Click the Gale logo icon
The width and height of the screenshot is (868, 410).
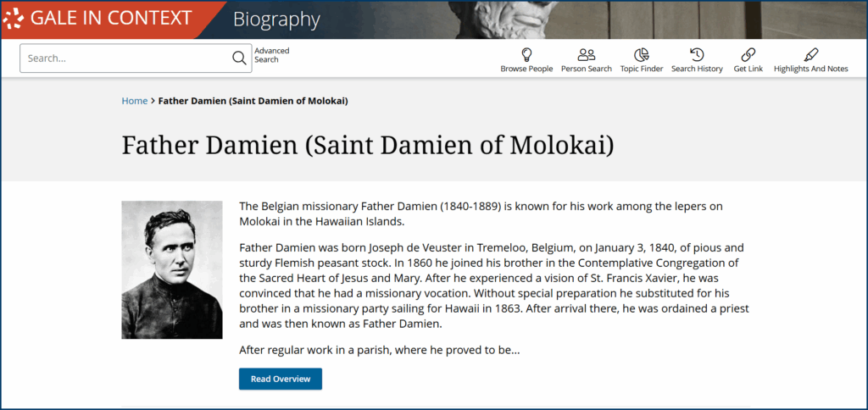click(x=13, y=19)
